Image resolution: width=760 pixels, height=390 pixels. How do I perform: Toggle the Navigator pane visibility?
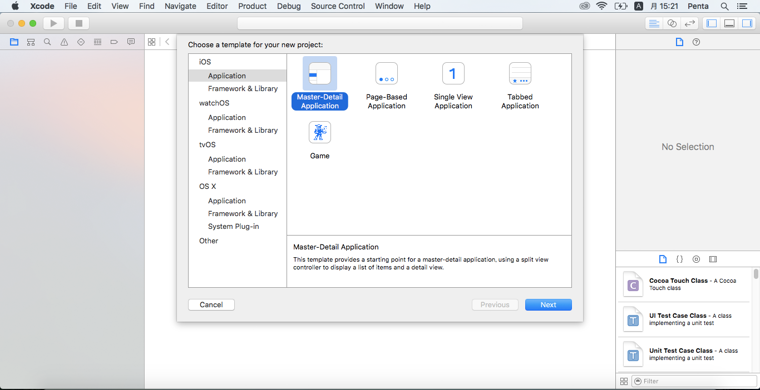tap(711, 23)
